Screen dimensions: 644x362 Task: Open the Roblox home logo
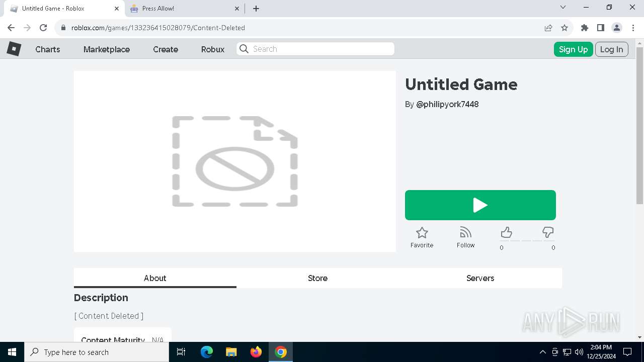click(14, 49)
